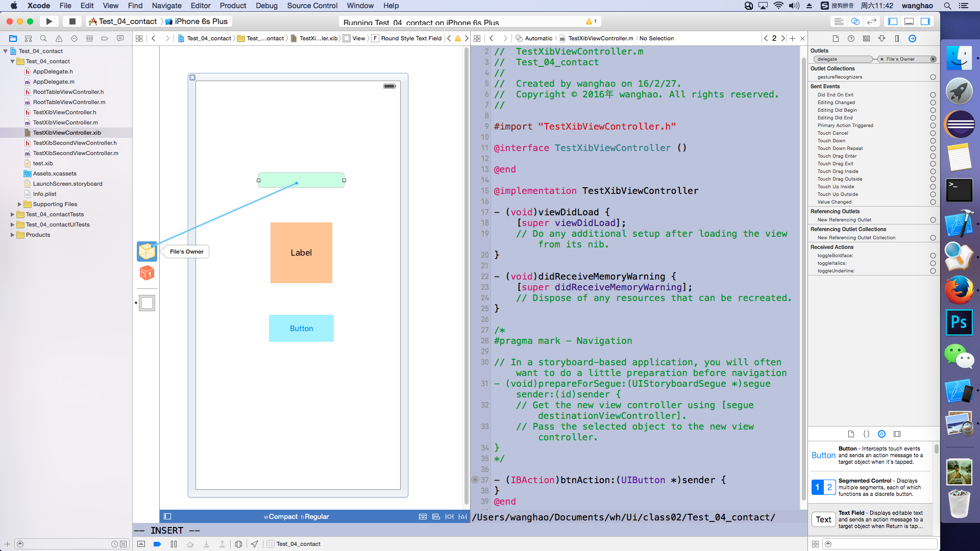
Task: Disconnect delegate from File's Owner
Action: (881, 59)
